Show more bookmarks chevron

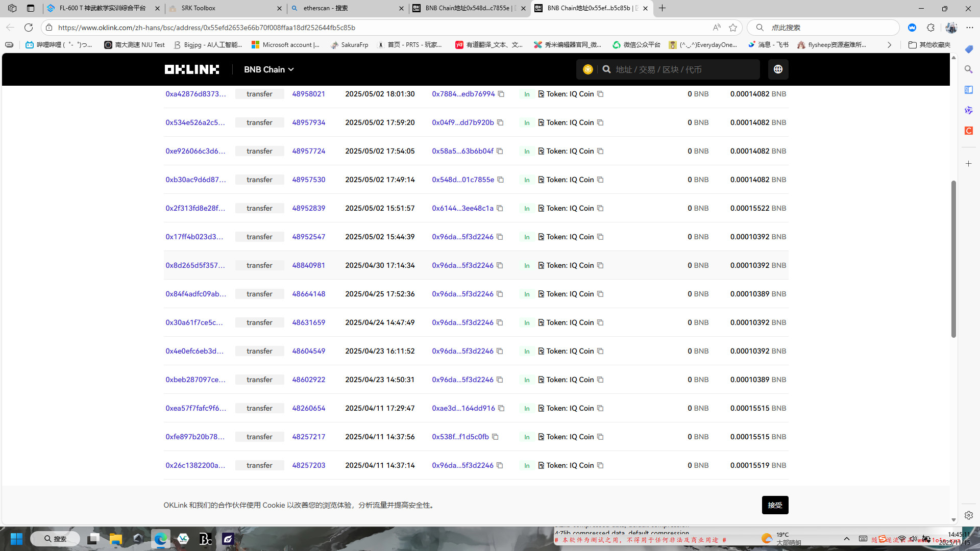[889, 45]
